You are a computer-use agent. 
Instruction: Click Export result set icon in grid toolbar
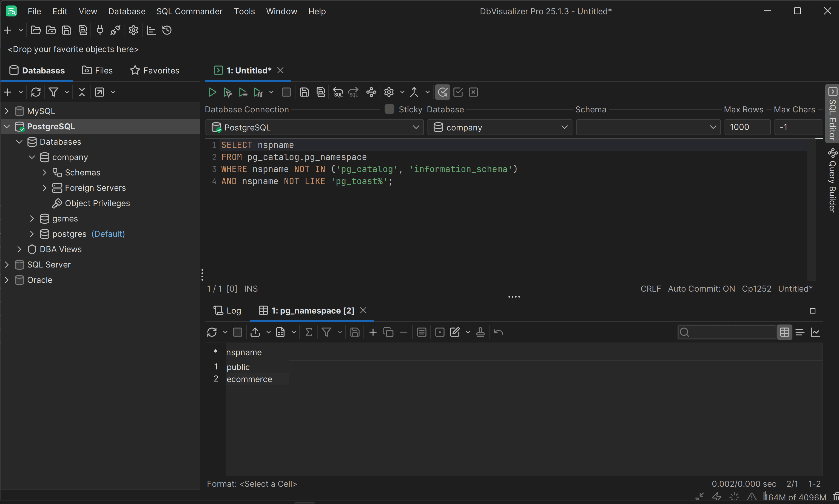[255, 332]
